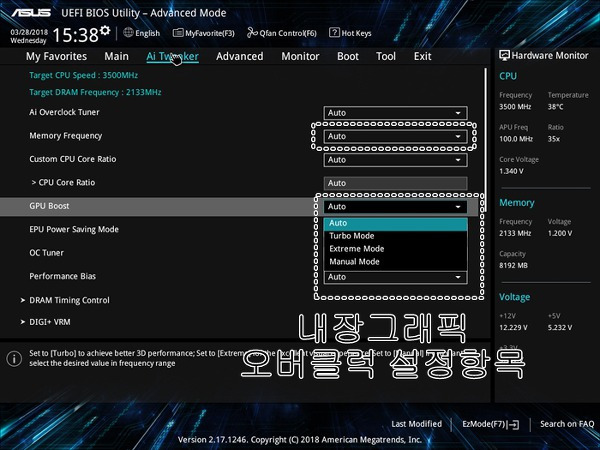
Task: Choose Turbo Mode option
Action: click(x=395, y=236)
